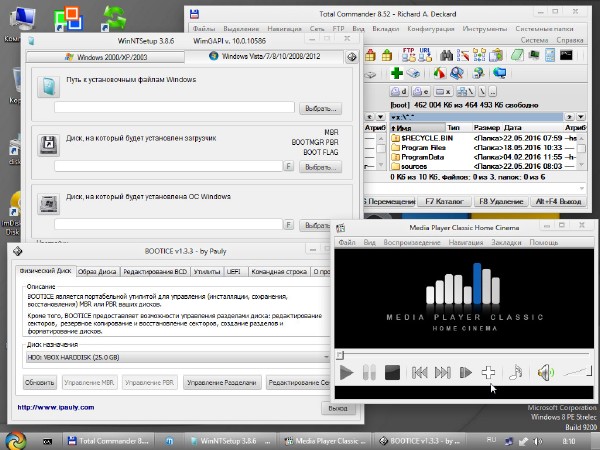Click the calculator icon in Total Commander toolbar
The height and width of the screenshot is (450, 600).
pyautogui.click(x=550, y=55)
